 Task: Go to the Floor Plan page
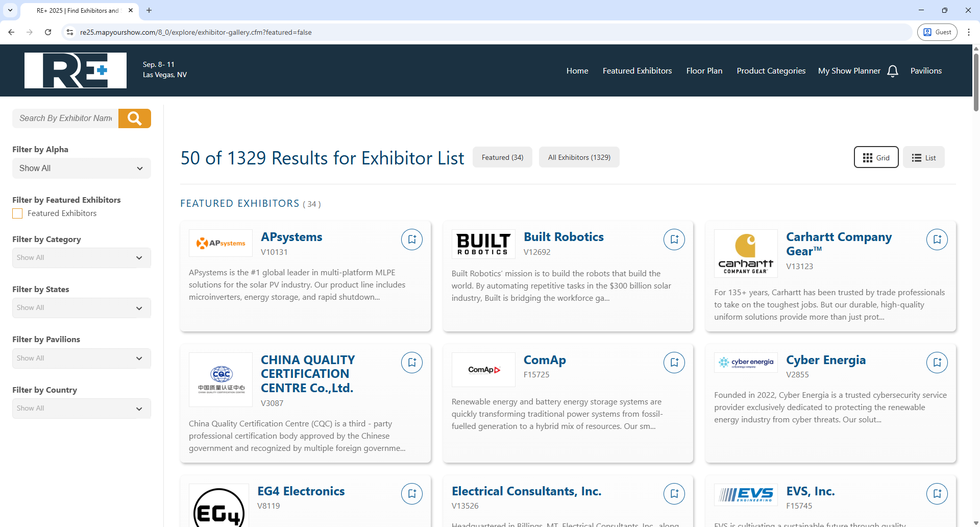[x=704, y=70]
